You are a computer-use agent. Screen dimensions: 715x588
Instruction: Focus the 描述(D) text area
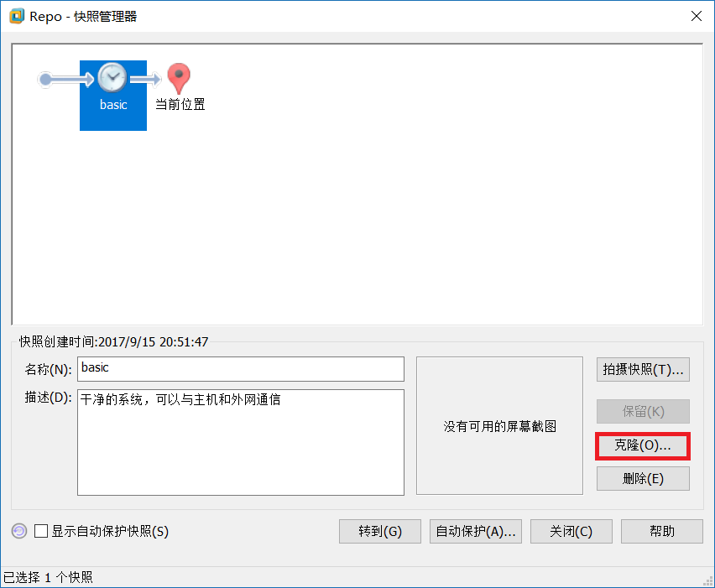coord(241,442)
